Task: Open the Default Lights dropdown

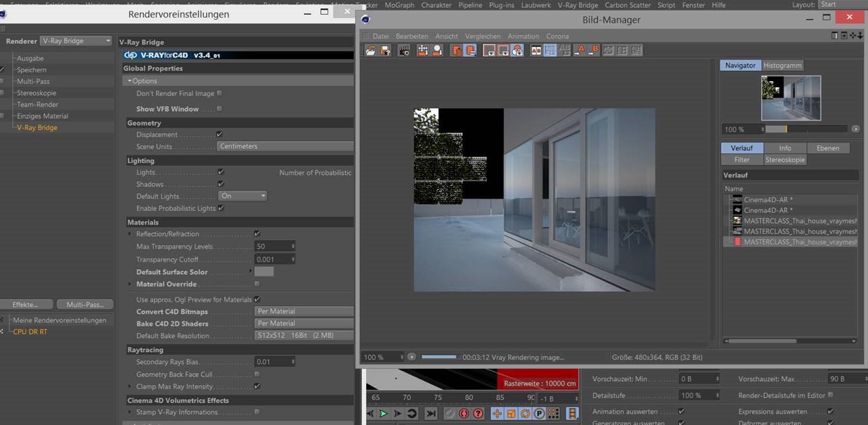Action: tap(243, 196)
